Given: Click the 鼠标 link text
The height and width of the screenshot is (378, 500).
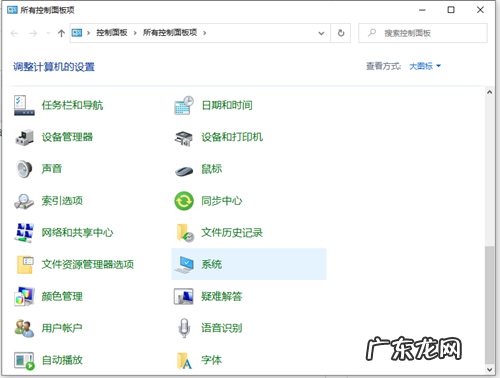Looking at the screenshot, I should pyautogui.click(x=212, y=169).
